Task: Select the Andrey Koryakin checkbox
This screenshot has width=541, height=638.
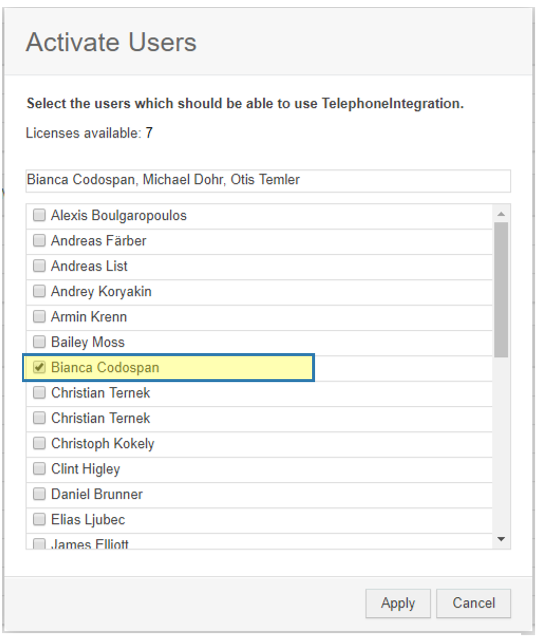Action: pos(39,291)
